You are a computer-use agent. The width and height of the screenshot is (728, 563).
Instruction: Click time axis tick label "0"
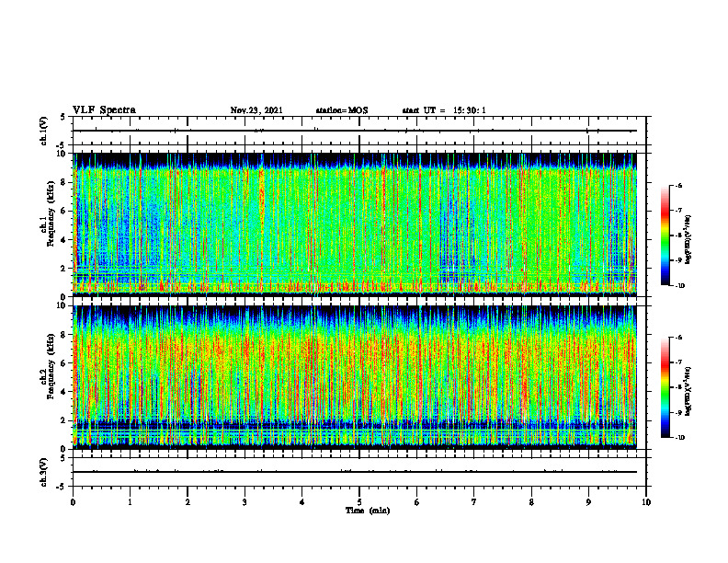(73, 502)
